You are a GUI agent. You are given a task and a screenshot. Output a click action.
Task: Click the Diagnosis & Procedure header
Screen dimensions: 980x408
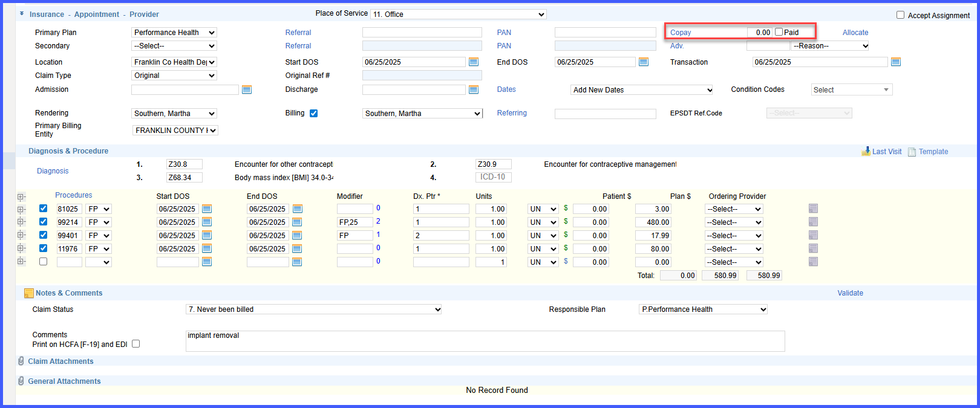click(x=68, y=151)
